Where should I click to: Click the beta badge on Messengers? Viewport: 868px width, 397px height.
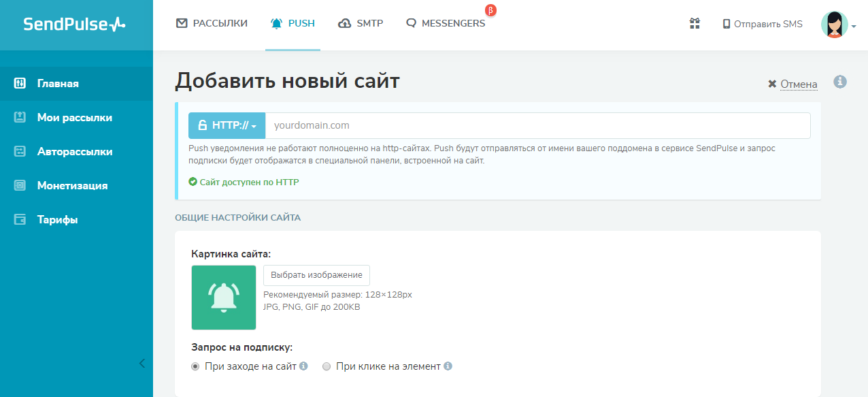point(490,10)
